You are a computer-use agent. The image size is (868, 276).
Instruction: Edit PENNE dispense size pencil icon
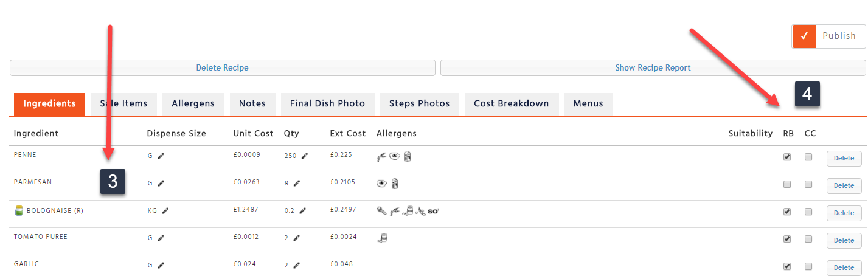[161, 156]
